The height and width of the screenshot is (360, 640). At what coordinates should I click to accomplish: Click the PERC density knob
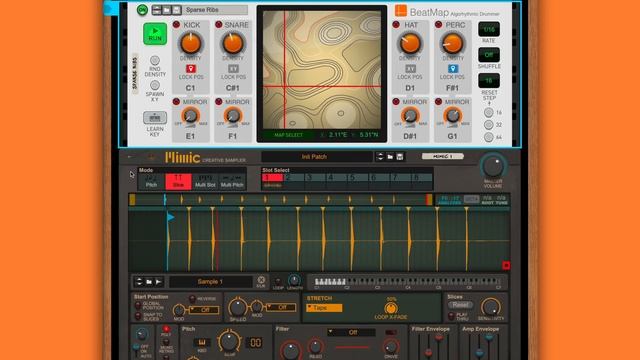(x=452, y=43)
